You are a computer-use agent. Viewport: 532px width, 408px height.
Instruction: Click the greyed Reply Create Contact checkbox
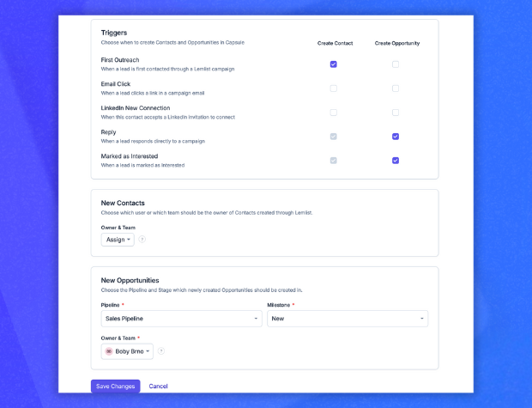tap(334, 137)
